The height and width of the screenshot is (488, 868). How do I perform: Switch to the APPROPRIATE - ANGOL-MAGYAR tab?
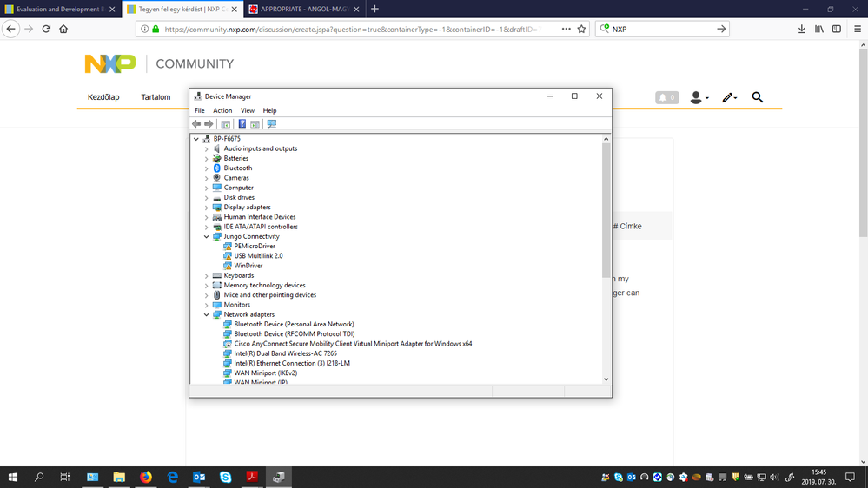304,9
